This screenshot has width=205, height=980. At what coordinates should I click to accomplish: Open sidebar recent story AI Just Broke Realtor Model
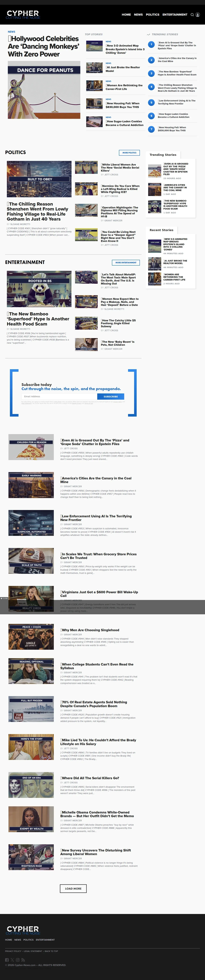point(175,262)
